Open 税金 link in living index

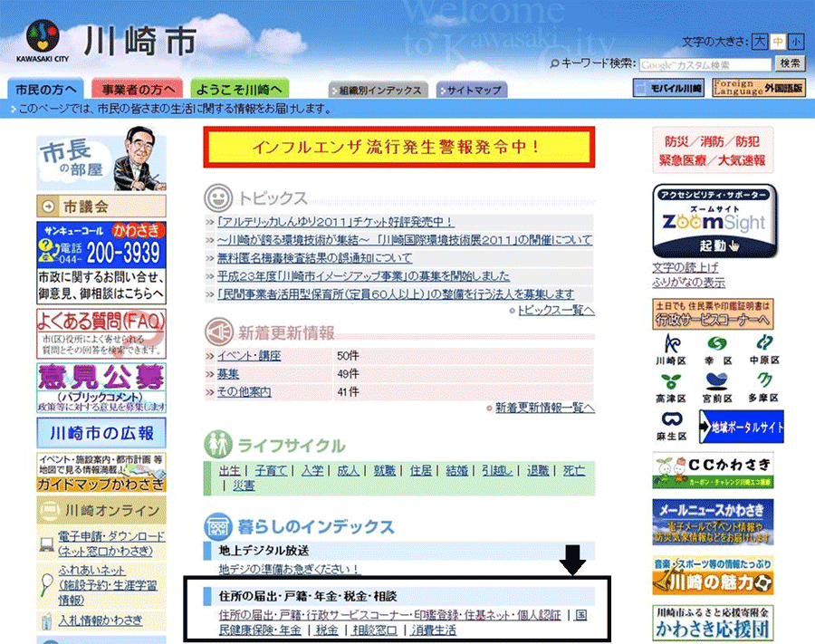[x=326, y=630]
